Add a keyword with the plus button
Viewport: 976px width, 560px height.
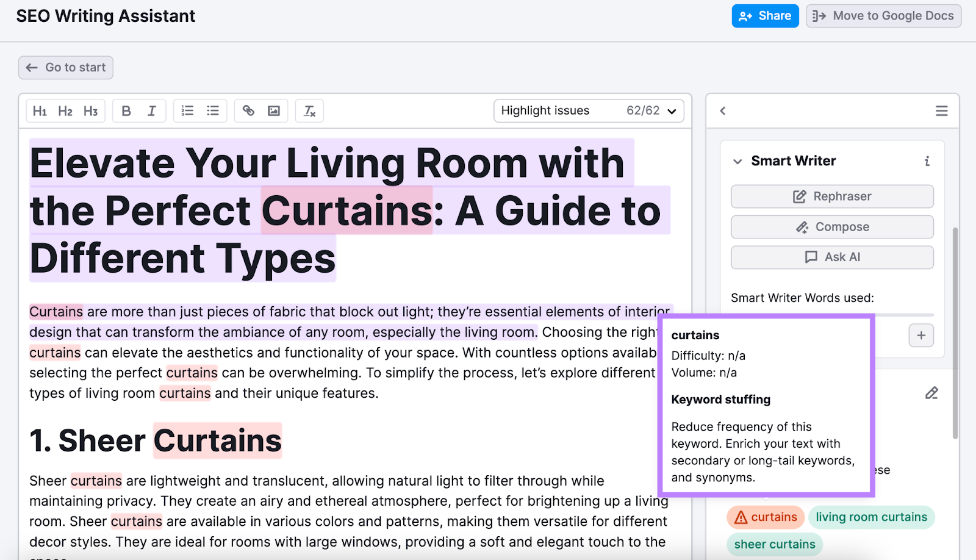coord(921,336)
